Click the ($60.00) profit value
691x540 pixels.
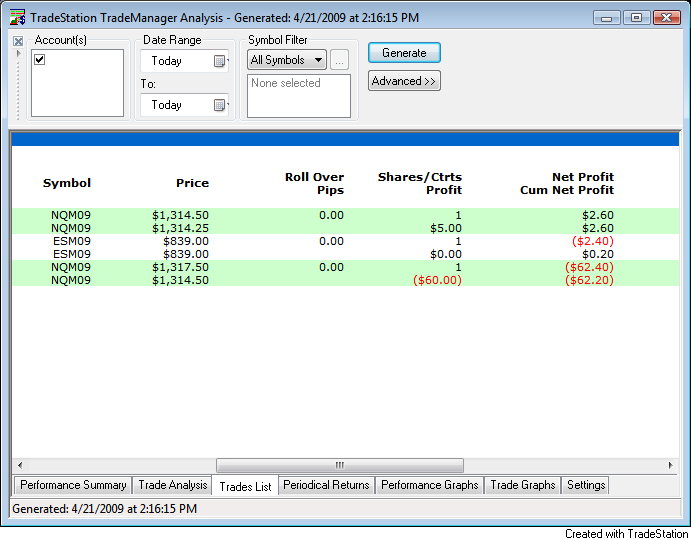(437, 280)
